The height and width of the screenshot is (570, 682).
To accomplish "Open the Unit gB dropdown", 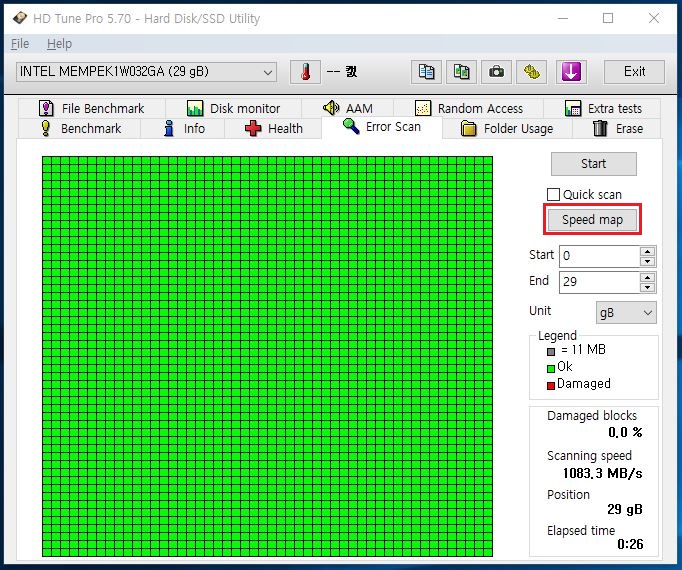I will pyautogui.click(x=626, y=313).
